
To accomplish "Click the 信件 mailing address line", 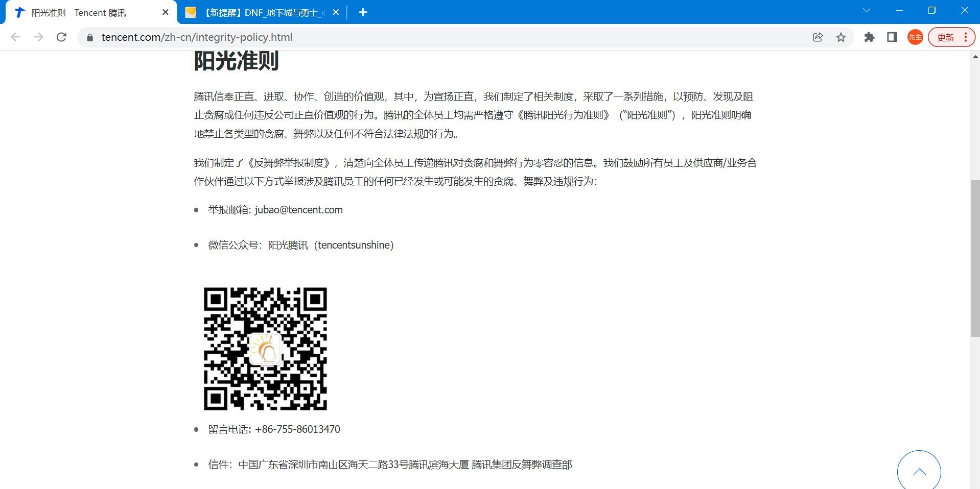I will (390, 464).
